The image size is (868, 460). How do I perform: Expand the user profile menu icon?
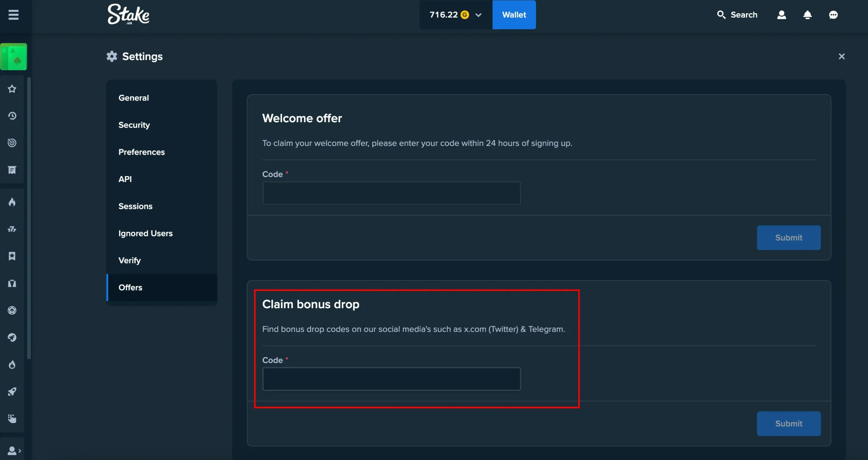pyautogui.click(x=781, y=15)
